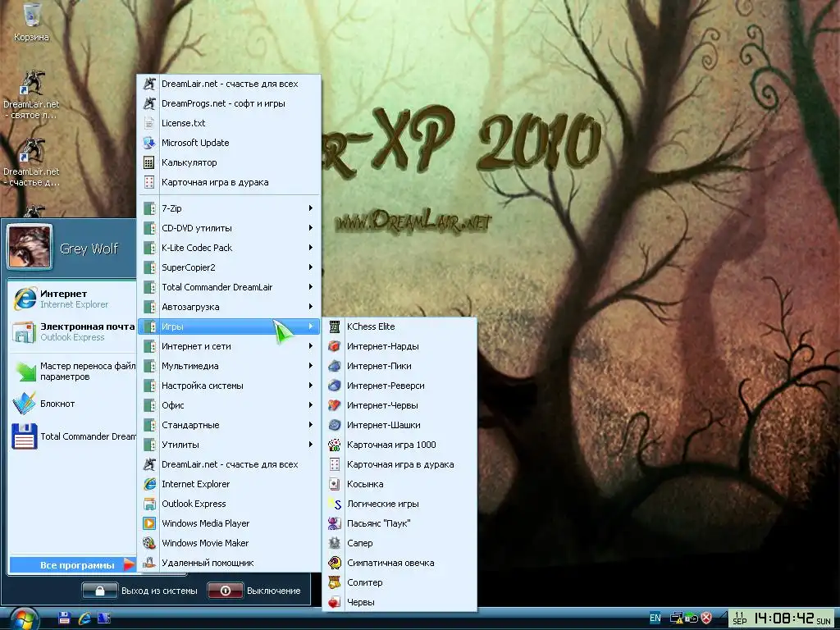This screenshot has height=630, width=840.
Task: Start the Сапер minesweeper icon
Action: (335, 543)
